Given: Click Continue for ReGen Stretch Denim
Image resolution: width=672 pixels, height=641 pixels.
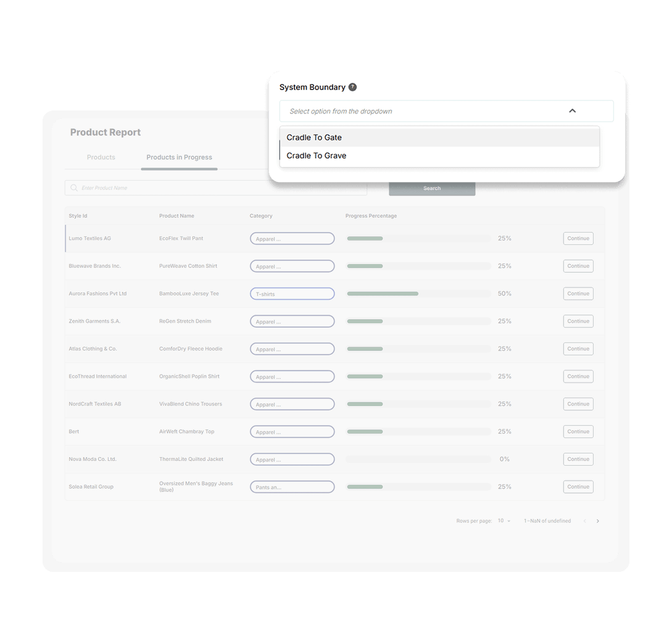Looking at the screenshot, I should click(x=578, y=321).
